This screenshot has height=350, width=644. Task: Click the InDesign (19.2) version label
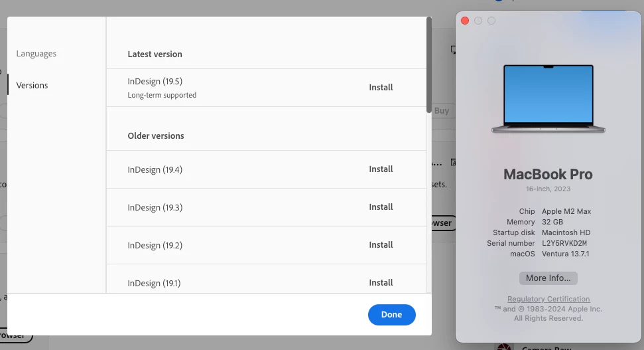pos(155,245)
